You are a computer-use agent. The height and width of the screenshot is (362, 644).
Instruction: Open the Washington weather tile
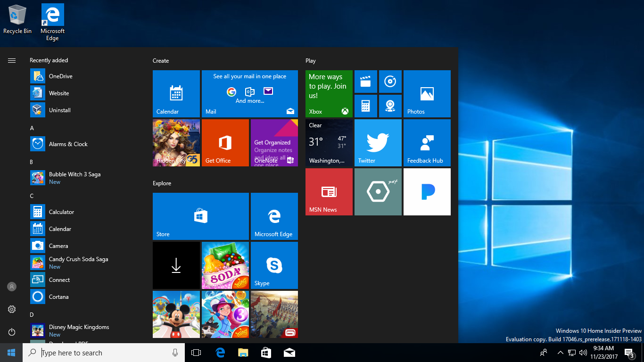tap(329, 143)
